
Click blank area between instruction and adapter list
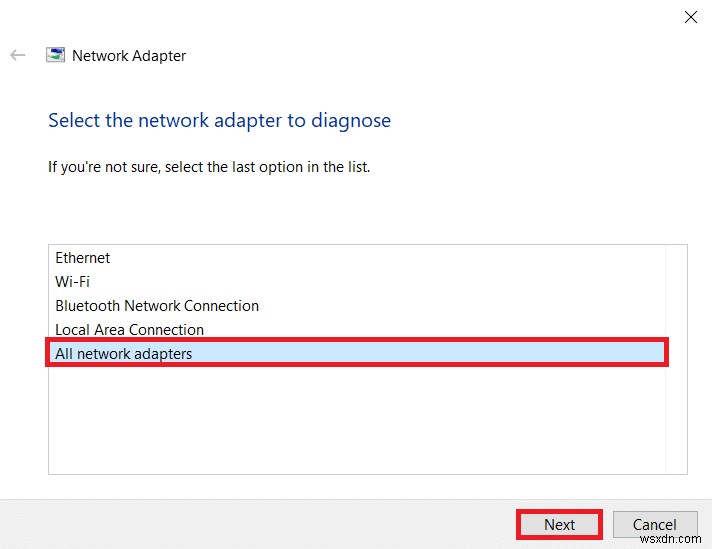(360, 210)
